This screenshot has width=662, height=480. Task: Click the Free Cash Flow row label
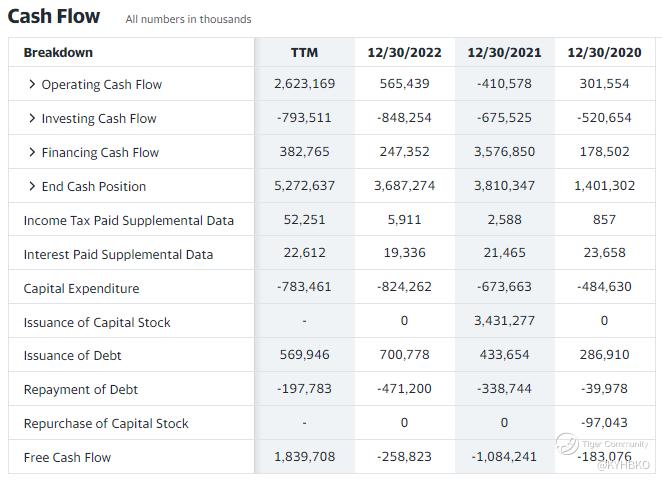[x=67, y=457]
